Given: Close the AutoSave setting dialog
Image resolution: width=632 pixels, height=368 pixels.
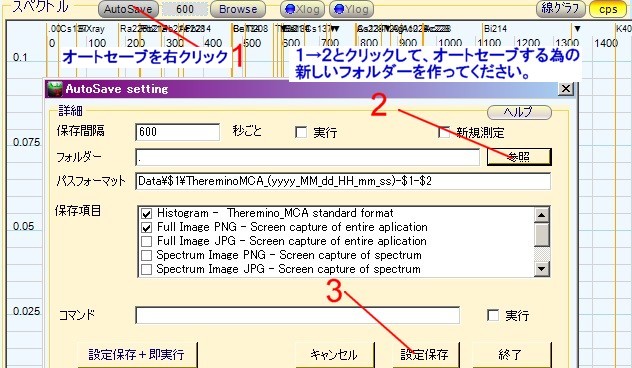Looking at the screenshot, I should [566, 89].
